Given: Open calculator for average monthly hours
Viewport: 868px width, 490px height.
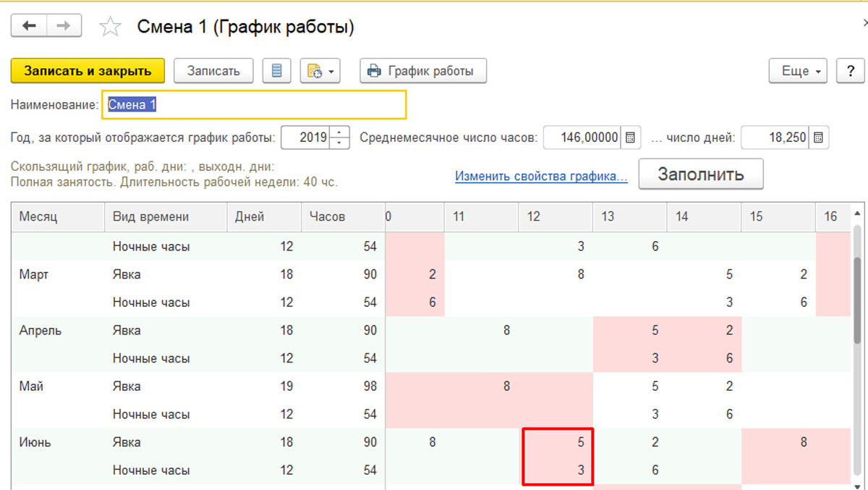Looking at the screenshot, I should 630,138.
